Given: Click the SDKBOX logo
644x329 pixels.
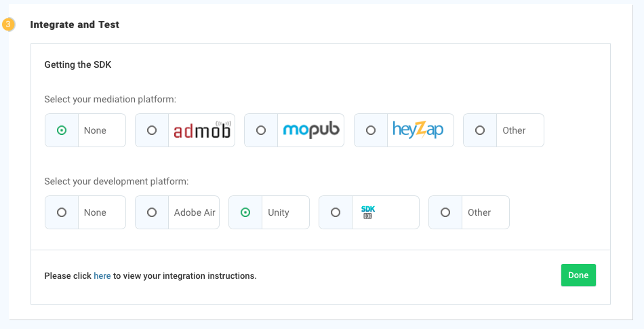Looking at the screenshot, I should pos(368,212).
